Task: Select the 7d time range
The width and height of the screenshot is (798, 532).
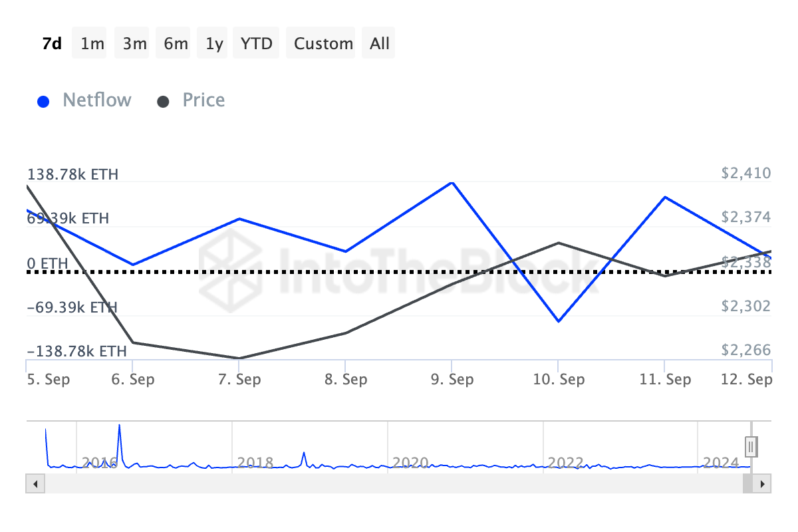Action: 52,44
